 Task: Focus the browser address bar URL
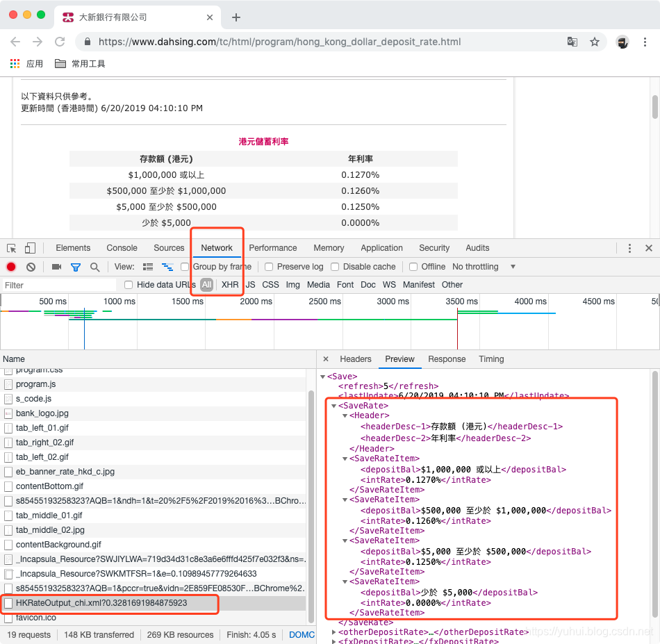pyautogui.click(x=279, y=42)
